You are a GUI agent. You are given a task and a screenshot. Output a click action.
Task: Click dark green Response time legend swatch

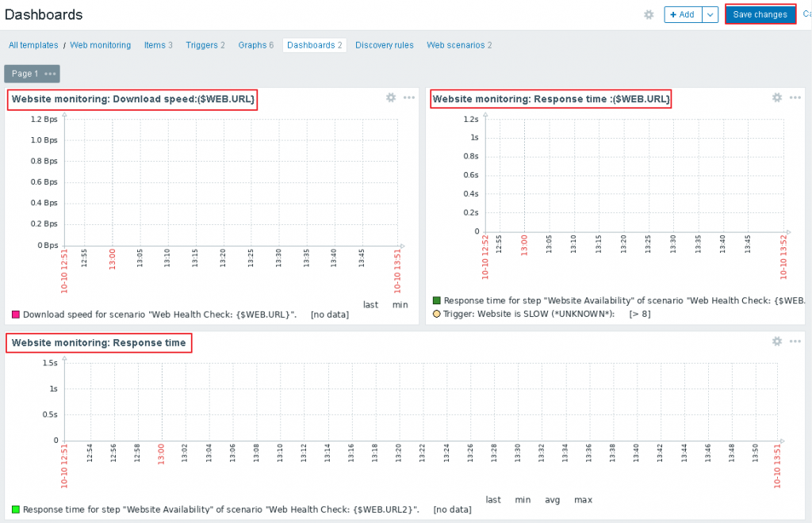coord(437,300)
